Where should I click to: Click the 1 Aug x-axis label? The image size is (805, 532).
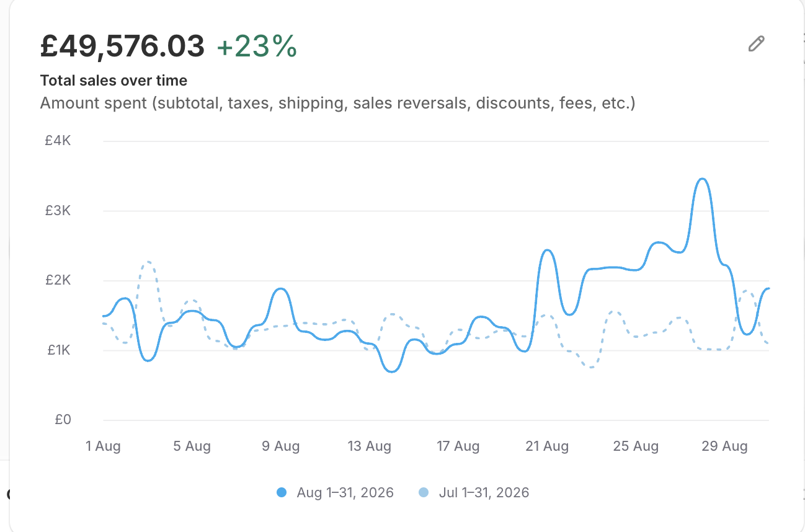(103, 446)
